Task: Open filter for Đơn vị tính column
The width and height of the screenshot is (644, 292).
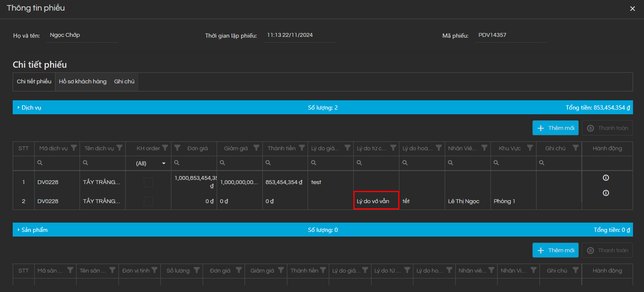Action: click(154, 270)
